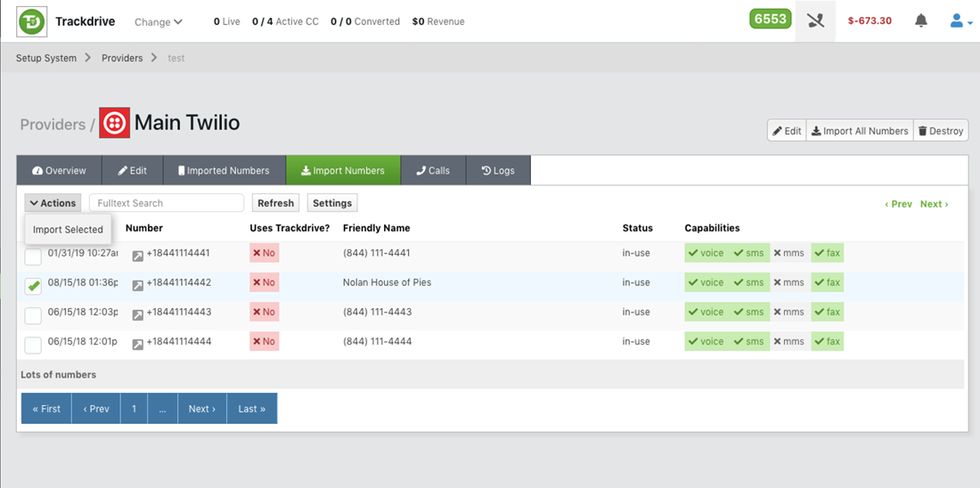Open external link for +18441114442
This screenshot has height=488, width=980.
pos(137,286)
